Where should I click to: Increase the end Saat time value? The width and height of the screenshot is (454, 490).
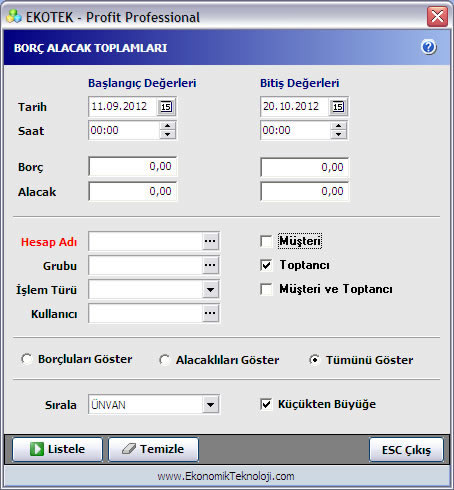[x=339, y=126]
